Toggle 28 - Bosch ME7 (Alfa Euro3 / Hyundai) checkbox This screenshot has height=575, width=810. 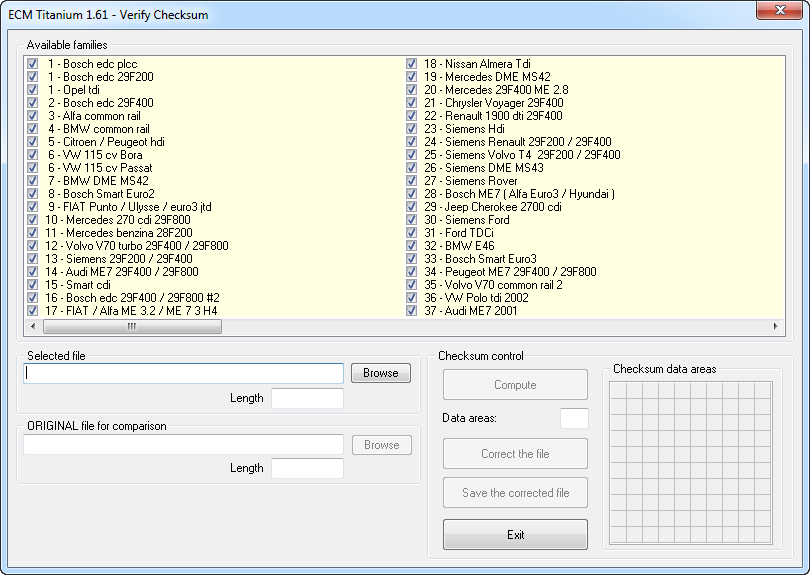412,194
